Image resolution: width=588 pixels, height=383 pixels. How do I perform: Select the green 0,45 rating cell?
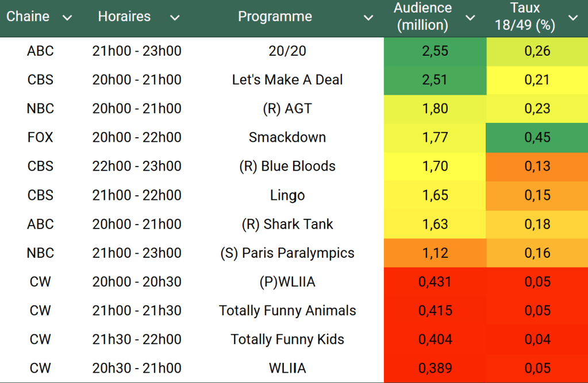(537, 137)
